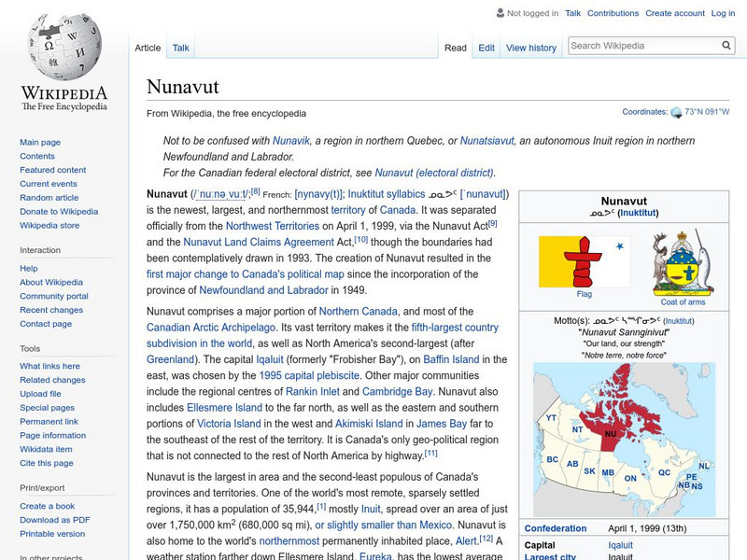Open the Nunavut flag image
The height and width of the screenshot is (560, 747).
tap(585, 261)
